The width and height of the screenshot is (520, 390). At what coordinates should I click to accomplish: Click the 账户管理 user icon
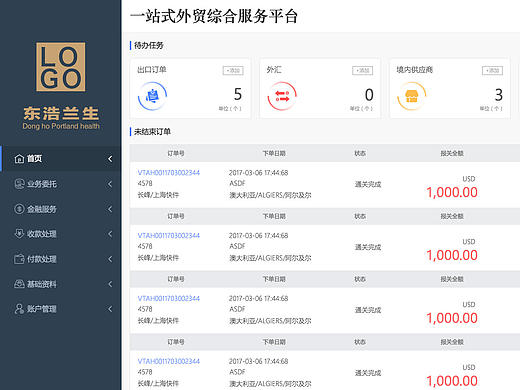point(19,309)
